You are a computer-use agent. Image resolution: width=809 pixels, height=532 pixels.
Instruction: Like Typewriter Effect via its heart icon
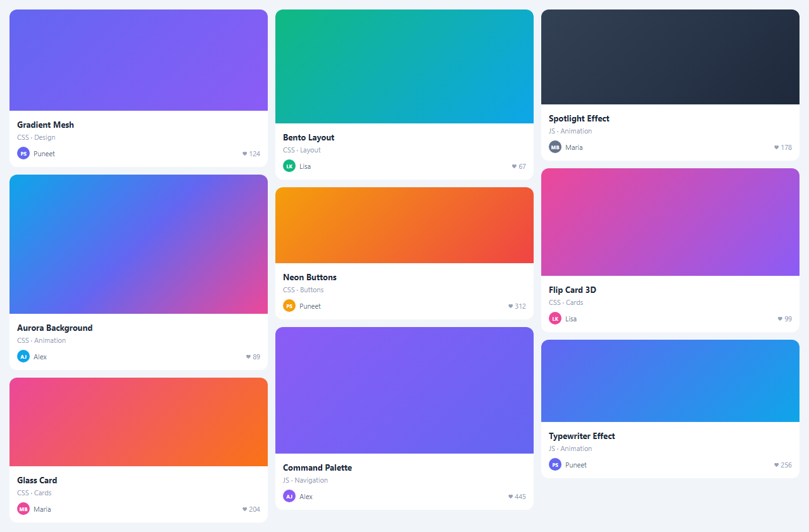(x=777, y=465)
